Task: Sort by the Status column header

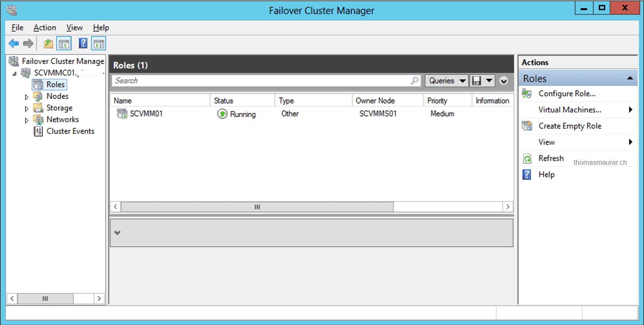Action: [242, 101]
